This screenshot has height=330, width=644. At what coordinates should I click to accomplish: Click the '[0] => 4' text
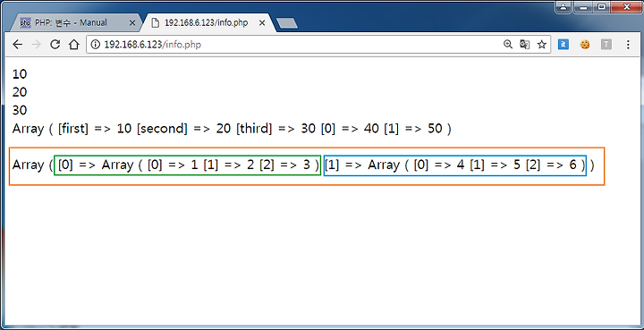(439, 165)
